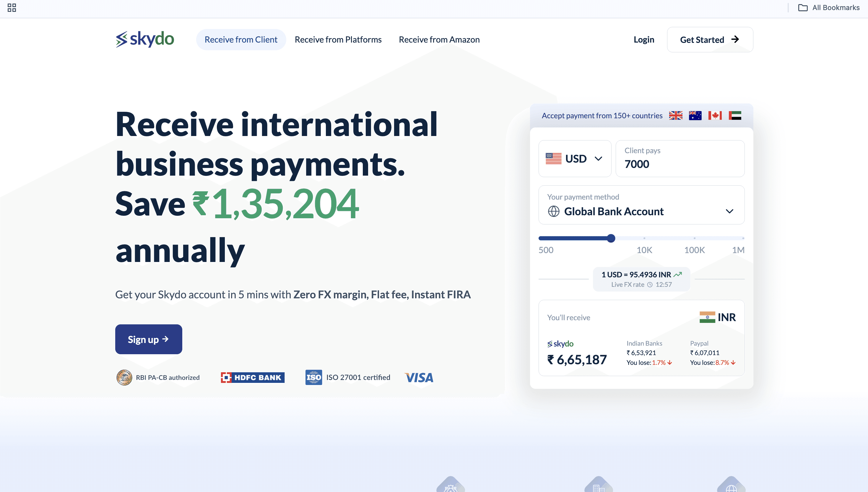
Task: Open the All Bookmarks folder
Action: coord(829,7)
